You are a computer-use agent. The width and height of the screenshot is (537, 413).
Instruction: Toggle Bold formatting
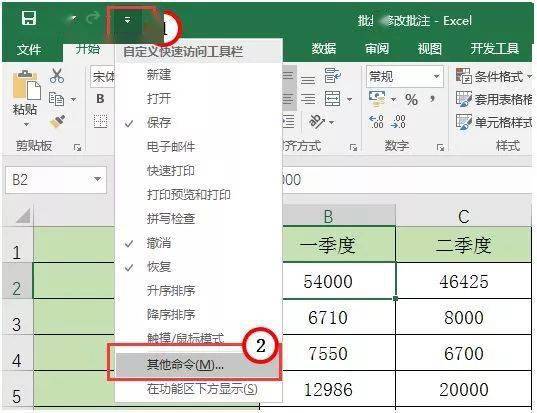click(100, 99)
